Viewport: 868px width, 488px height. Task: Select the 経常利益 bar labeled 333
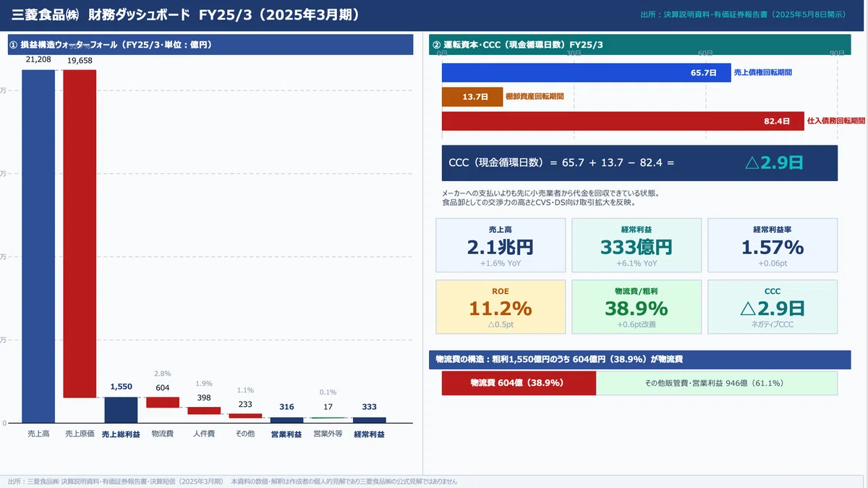369,420
